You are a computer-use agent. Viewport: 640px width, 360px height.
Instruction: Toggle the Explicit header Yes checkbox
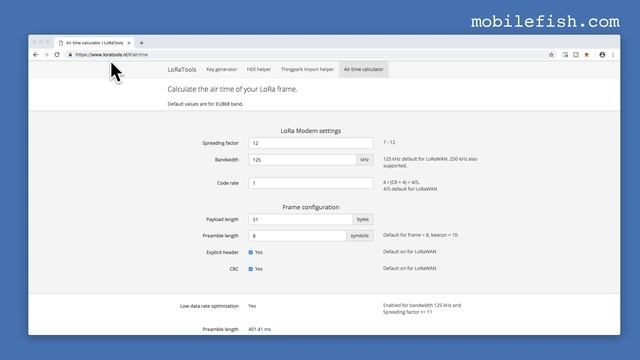(251, 252)
